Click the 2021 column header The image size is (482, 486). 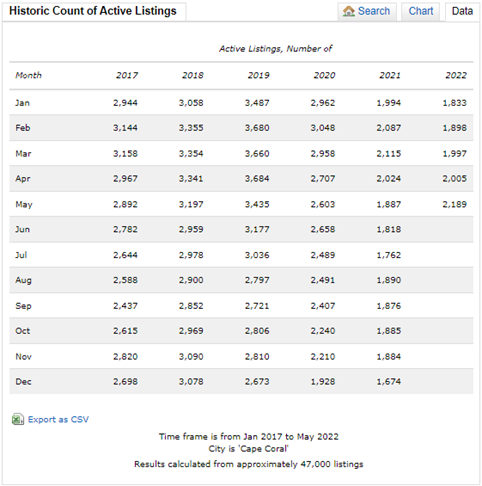(390, 75)
